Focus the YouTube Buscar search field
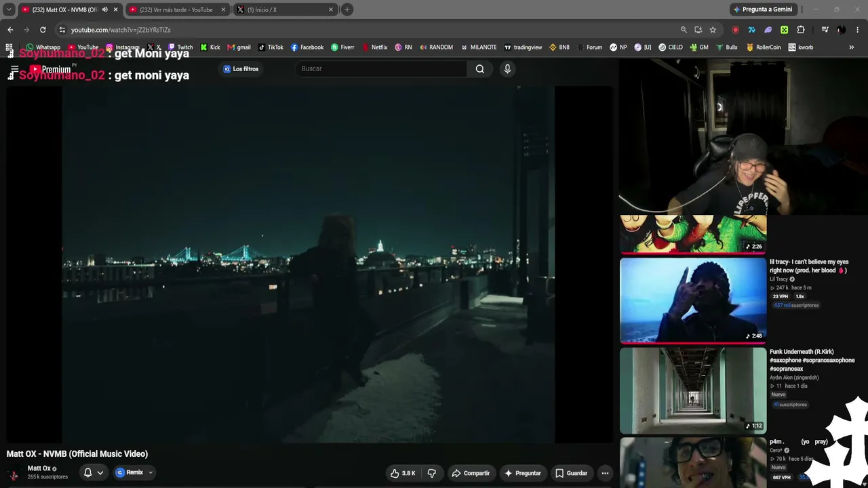Viewport: 868px width, 488px height. (x=382, y=68)
